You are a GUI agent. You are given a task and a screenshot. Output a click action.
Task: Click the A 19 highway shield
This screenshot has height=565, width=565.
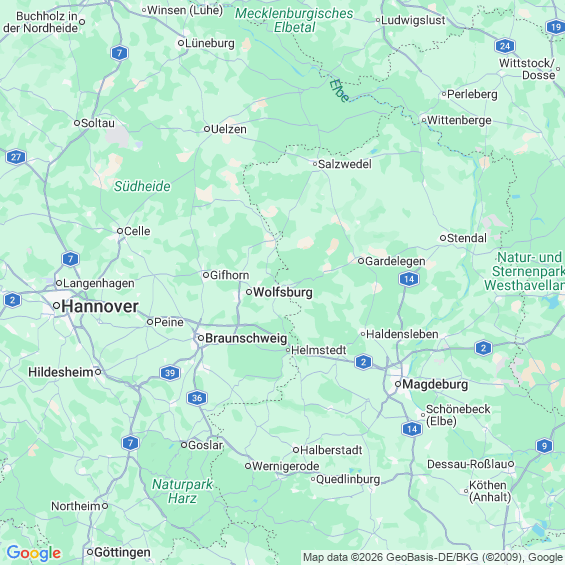point(555,27)
